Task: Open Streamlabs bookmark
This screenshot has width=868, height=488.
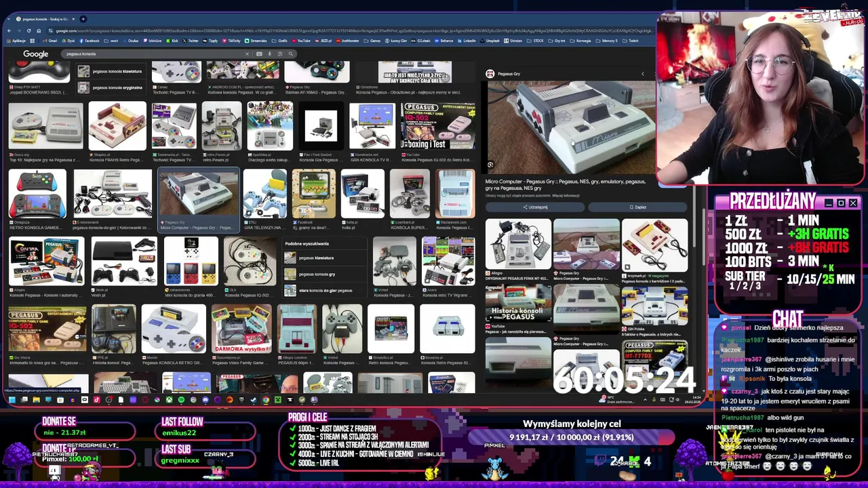Action: click(x=255, y=41)
